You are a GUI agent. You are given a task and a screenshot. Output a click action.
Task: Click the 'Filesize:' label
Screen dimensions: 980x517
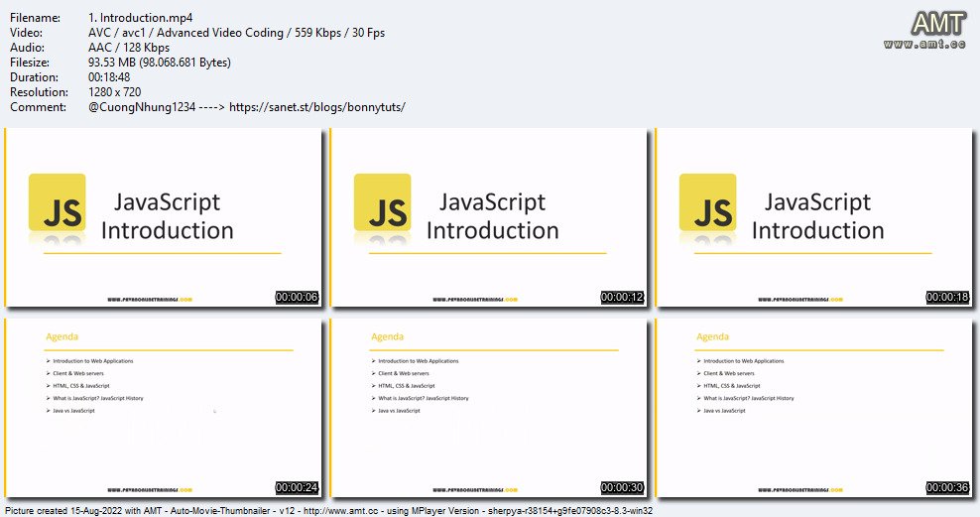(x=30, y=63)
